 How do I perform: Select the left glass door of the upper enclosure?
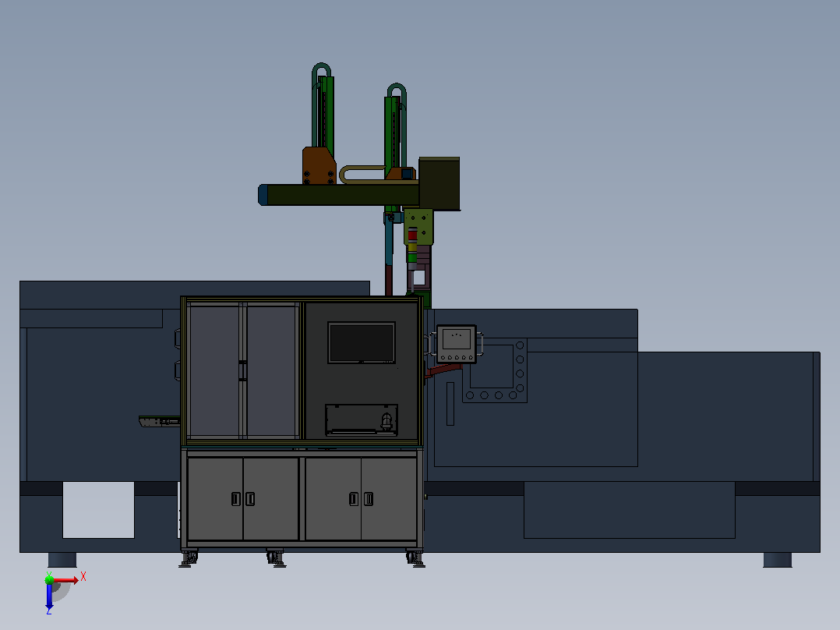(214, 370)
